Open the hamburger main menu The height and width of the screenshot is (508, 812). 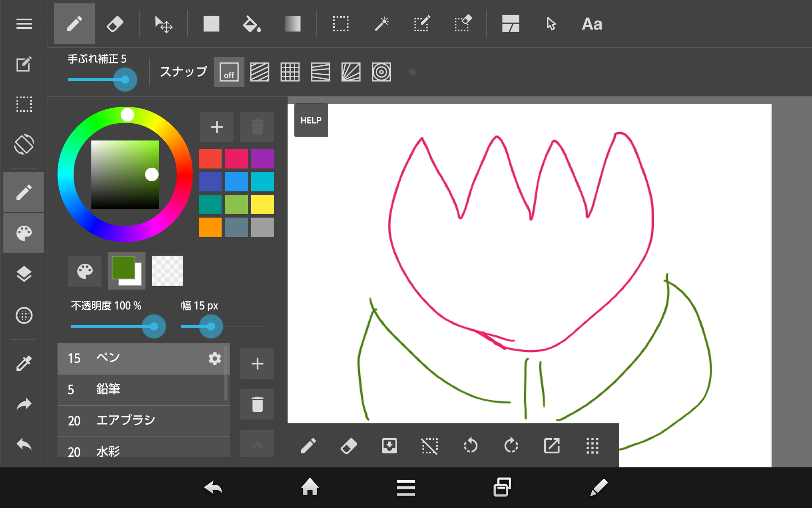coord(24,24)
